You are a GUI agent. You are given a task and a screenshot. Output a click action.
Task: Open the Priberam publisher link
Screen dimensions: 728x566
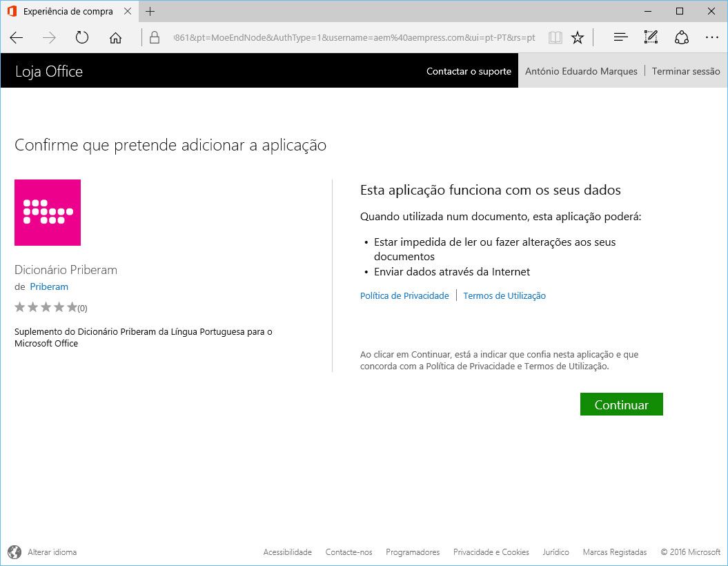click(49, 286)
